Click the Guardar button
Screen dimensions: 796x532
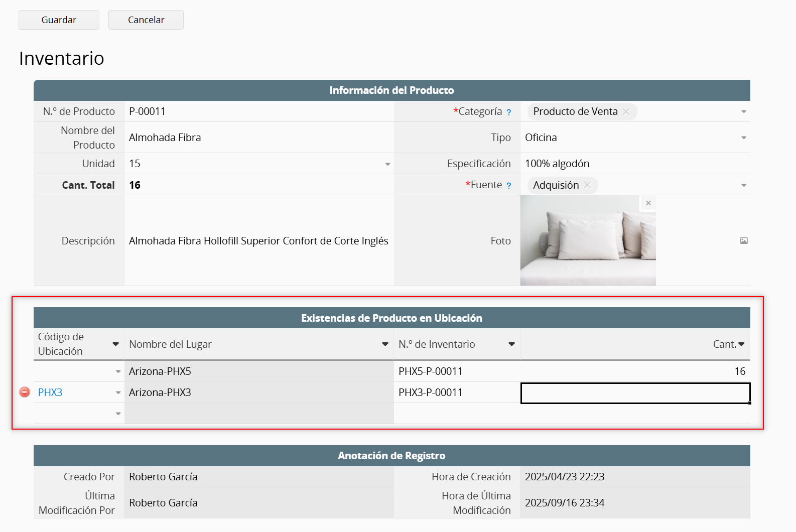click(59, 20)
